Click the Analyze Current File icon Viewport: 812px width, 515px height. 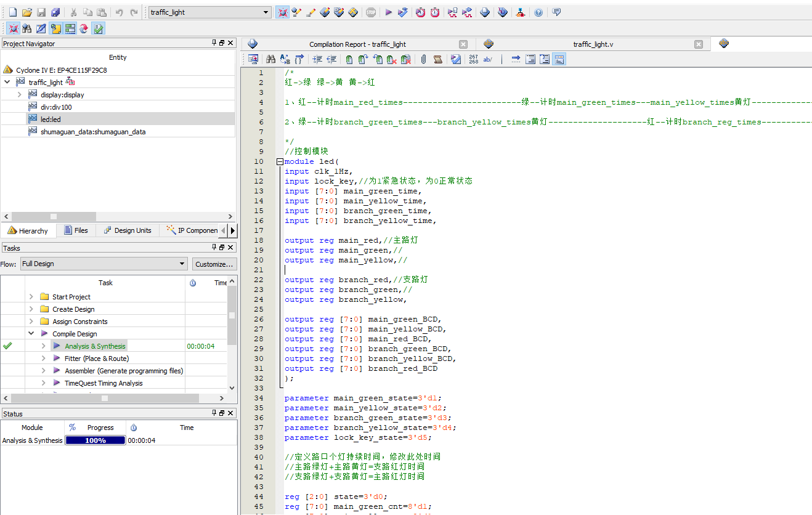(456, 59)
